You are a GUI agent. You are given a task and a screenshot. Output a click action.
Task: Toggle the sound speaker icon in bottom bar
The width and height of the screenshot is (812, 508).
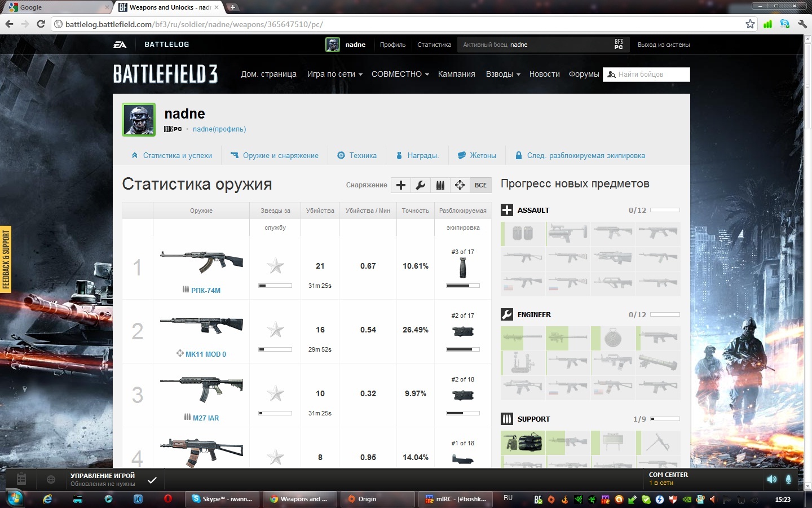pos(772,479)
